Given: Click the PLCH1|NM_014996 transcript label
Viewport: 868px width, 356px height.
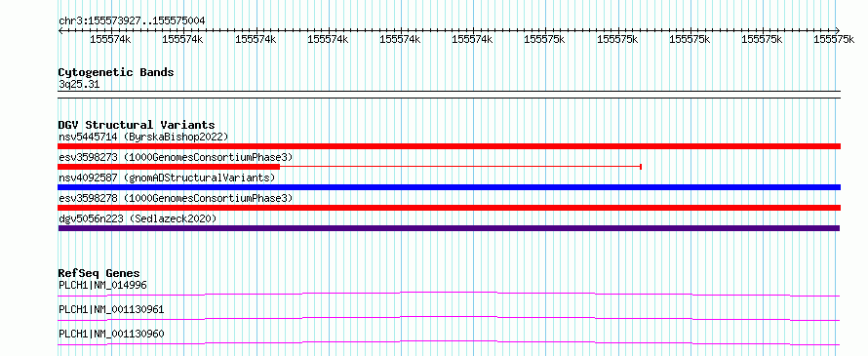Looking at the screenshot, I should [103, 285].
